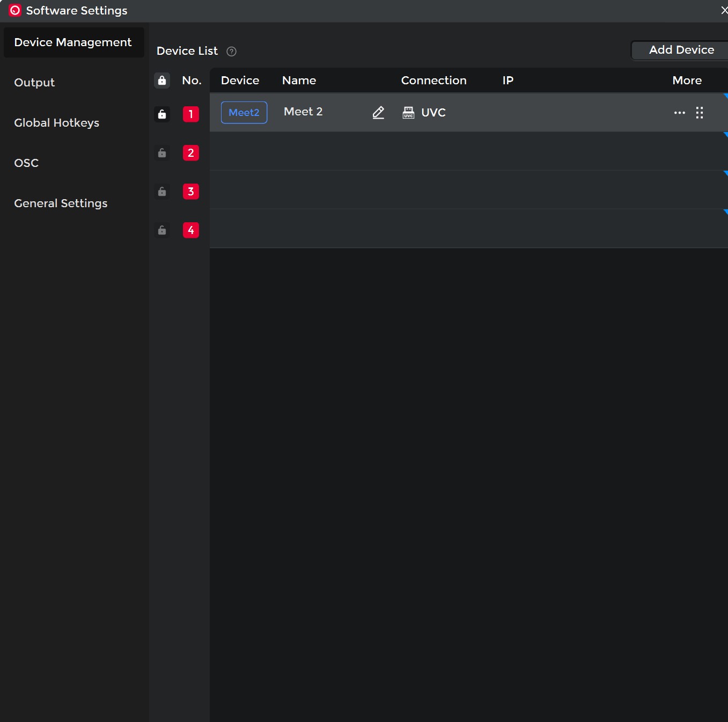This screenshot has height=722, width=728.
Task: Click the UVC connection icon
Action: (x=408, y=113)
